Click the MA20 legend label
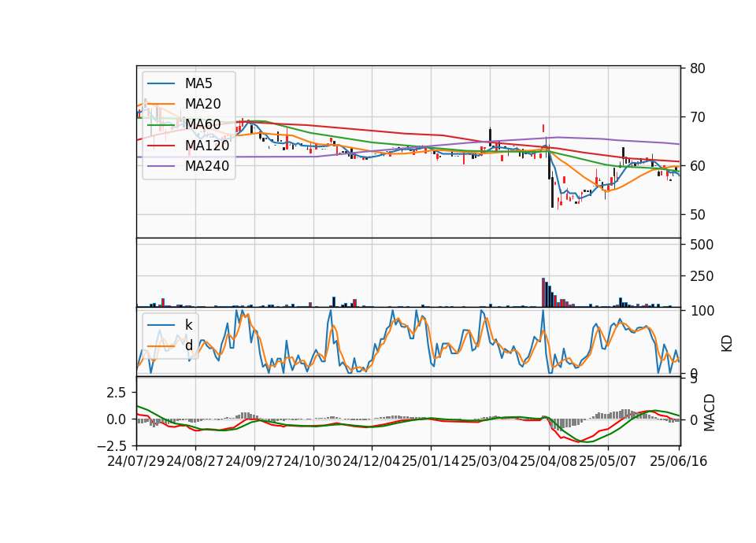Viewport: 756px width, 543px height. (202, 104)
